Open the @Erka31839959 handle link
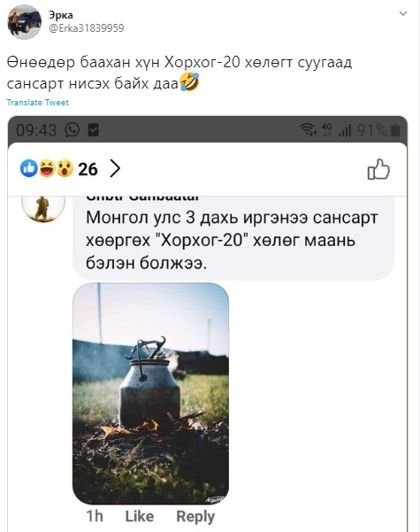 (x=87, y=27)
